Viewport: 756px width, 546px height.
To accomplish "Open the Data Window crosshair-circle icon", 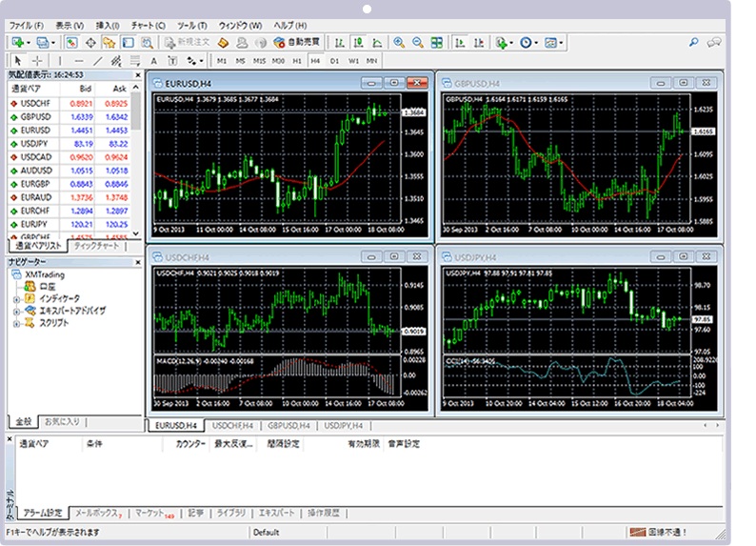I will coord(90,43).
